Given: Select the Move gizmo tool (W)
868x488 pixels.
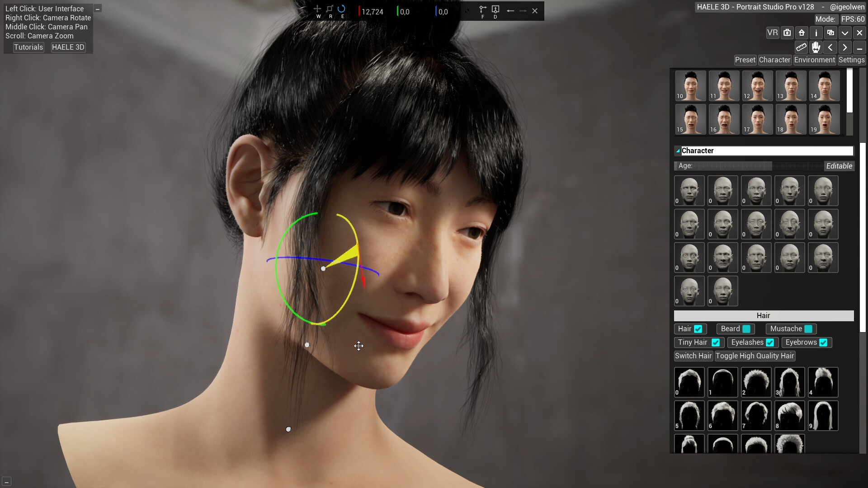Looking at the screenshot, I should point(318,9).
